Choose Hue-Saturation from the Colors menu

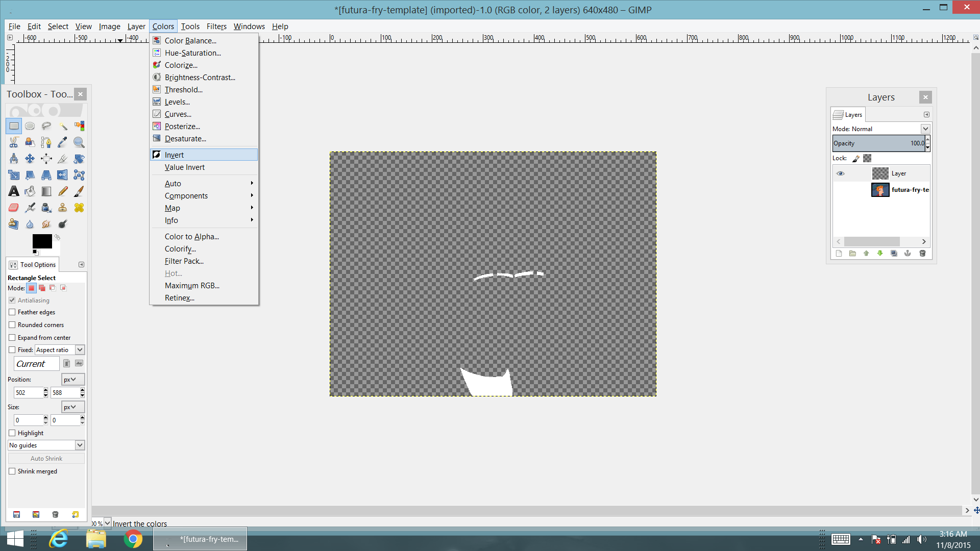click(204, 53)
